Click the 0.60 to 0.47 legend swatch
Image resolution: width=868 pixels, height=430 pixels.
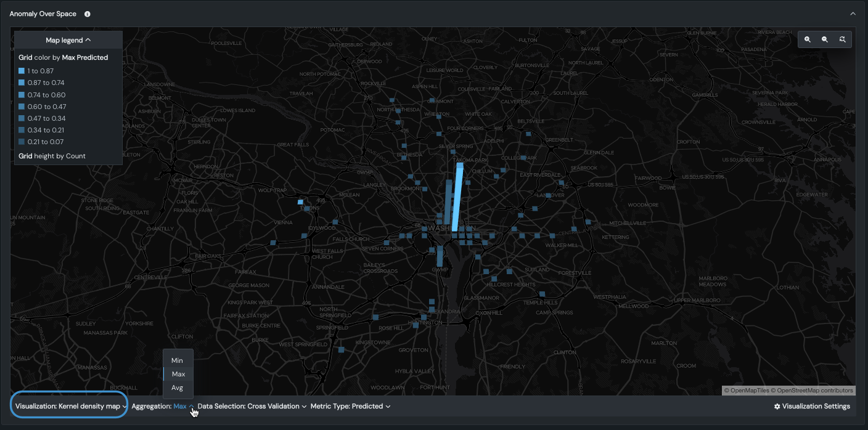click(22, 107)
